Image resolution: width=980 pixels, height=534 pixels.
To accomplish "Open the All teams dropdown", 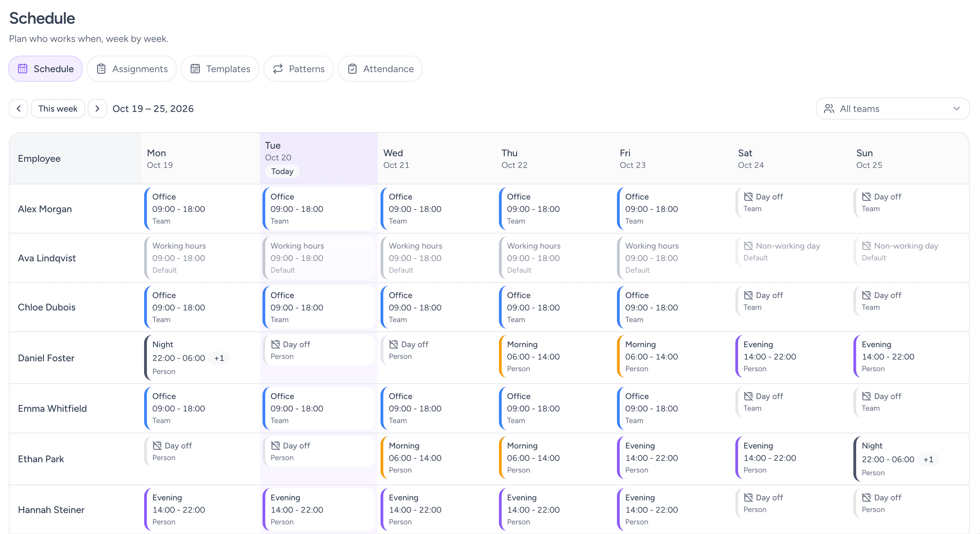I will (892, 109).
